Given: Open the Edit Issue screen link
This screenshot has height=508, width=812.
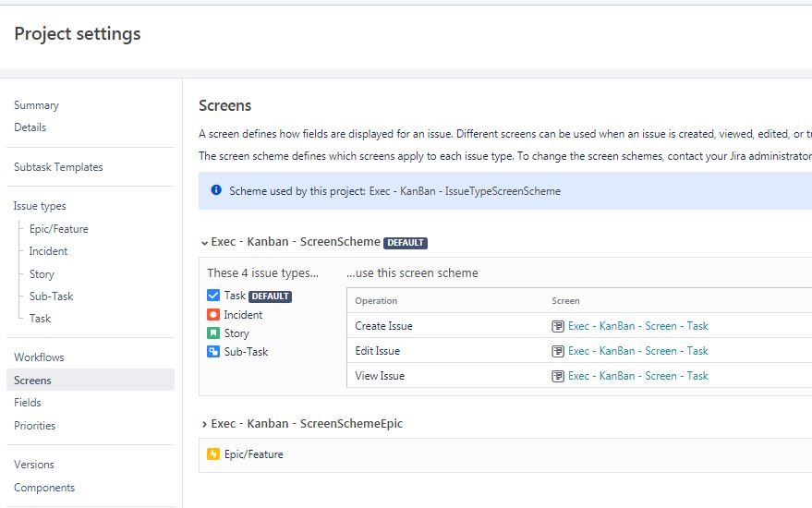Looking at the screenshot, I should click(x=638, y=351).
